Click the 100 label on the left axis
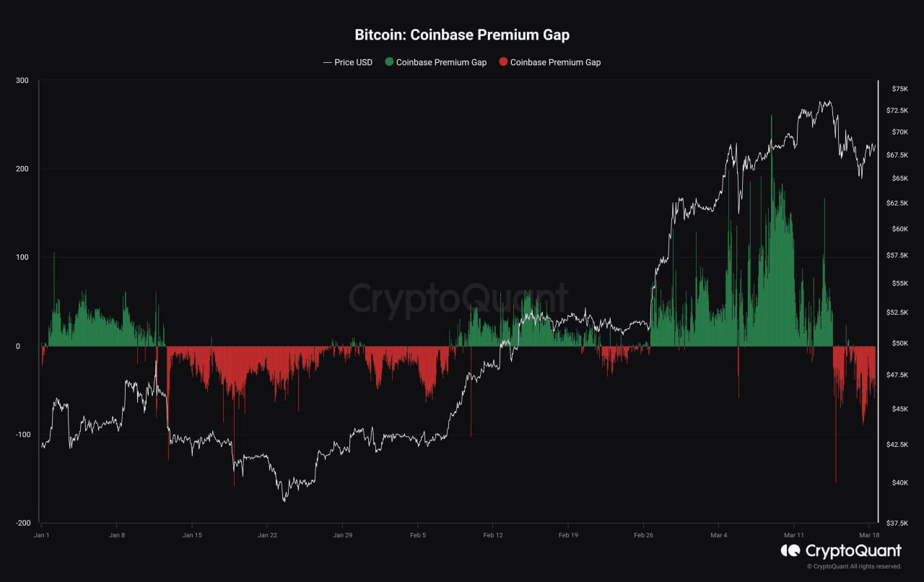 pyautogui.click(x=22, y=258)
